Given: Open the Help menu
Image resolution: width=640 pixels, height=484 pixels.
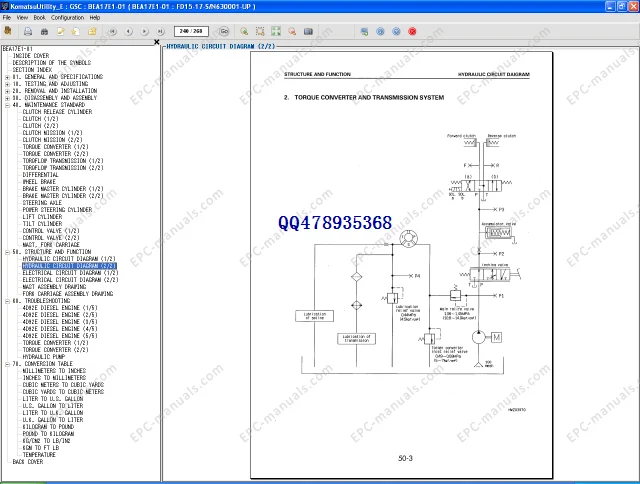Looking at the screenshot, I should pos(95,18).
